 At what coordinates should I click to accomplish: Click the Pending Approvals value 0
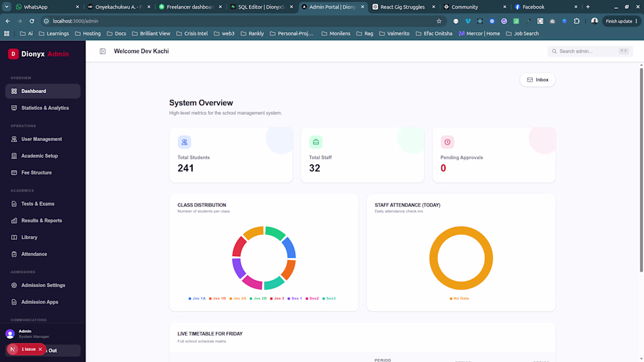point(443,168)
